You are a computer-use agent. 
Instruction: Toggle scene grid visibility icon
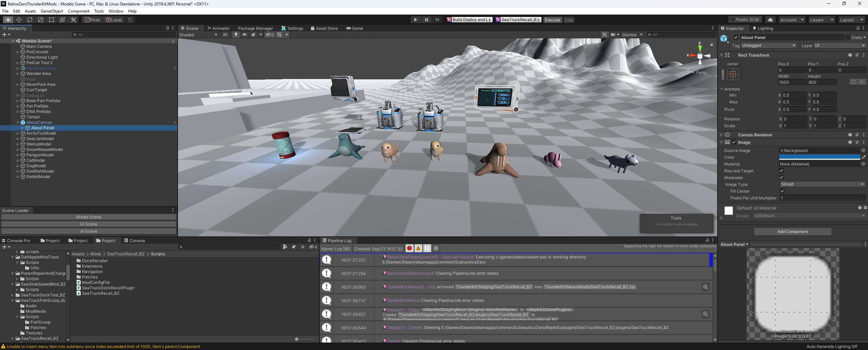(279, 35)
